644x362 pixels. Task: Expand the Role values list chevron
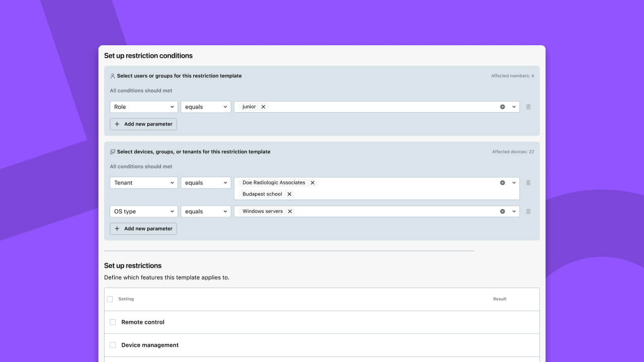coord(514,107)
